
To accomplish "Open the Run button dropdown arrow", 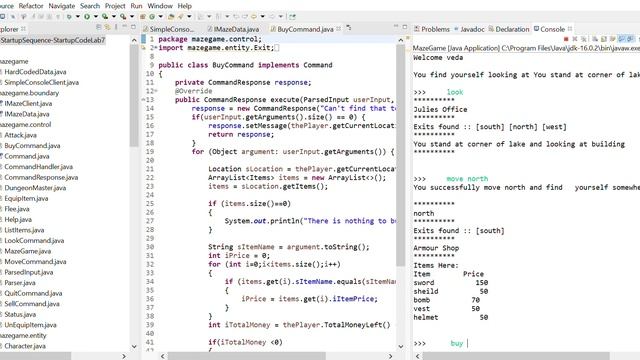I will (96, 17).
